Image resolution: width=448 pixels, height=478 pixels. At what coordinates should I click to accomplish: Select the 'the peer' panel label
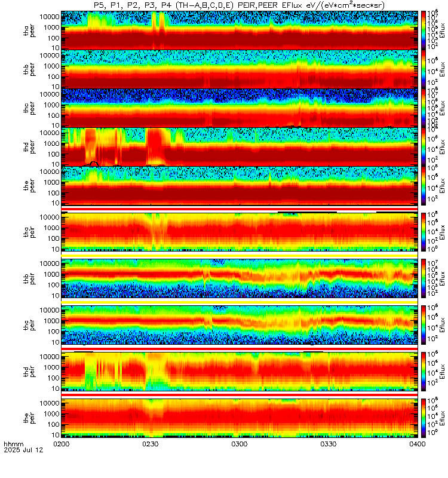tap(29, 186)
